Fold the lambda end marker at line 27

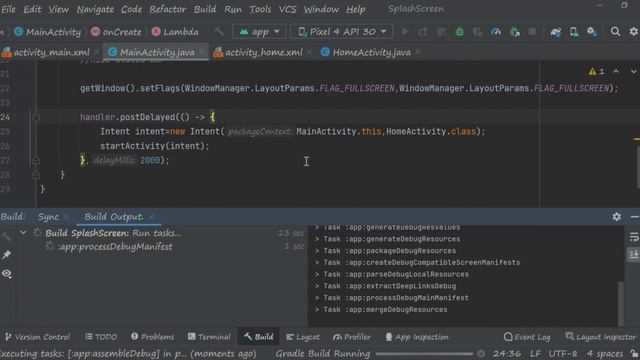[36, 160]
